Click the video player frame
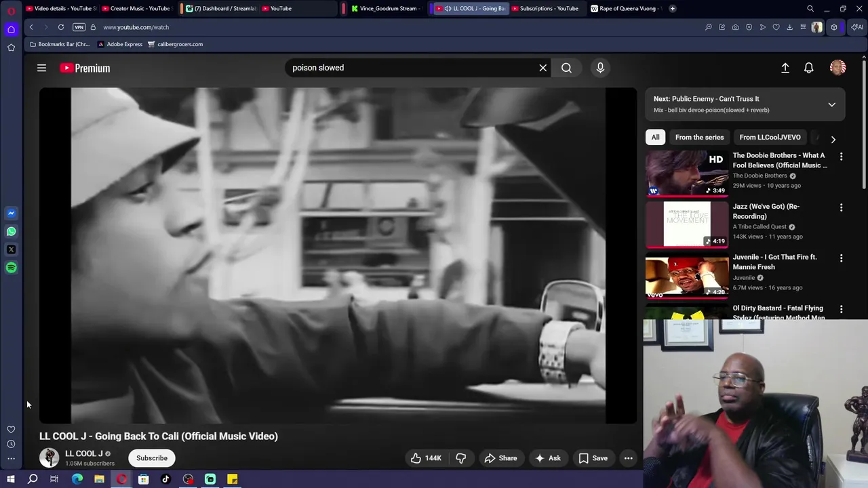Screen dimensions: 868x488 coord(338,256)
